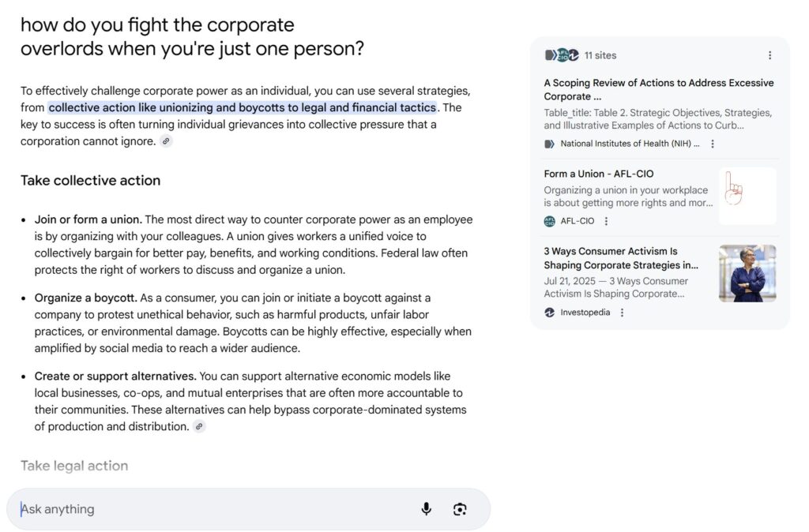Click the AFL-CIO pointing hand thumbnail
Screen dimensions: 809x532
click(x=747, y=196)
